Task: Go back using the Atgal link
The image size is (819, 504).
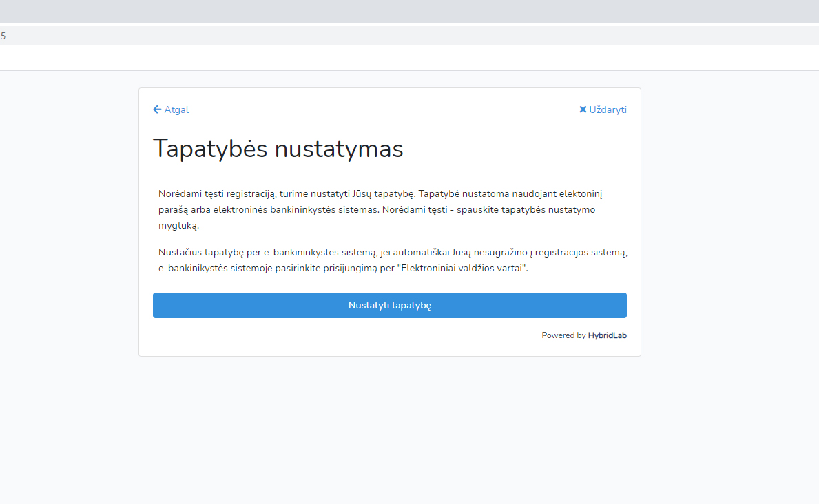Action: pos(176,109)
